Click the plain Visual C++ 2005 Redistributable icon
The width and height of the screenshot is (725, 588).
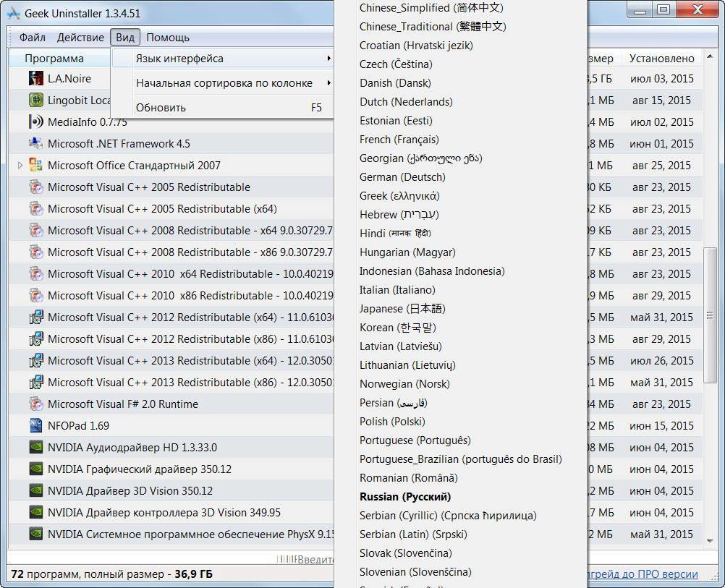click(x=36, y=187)
